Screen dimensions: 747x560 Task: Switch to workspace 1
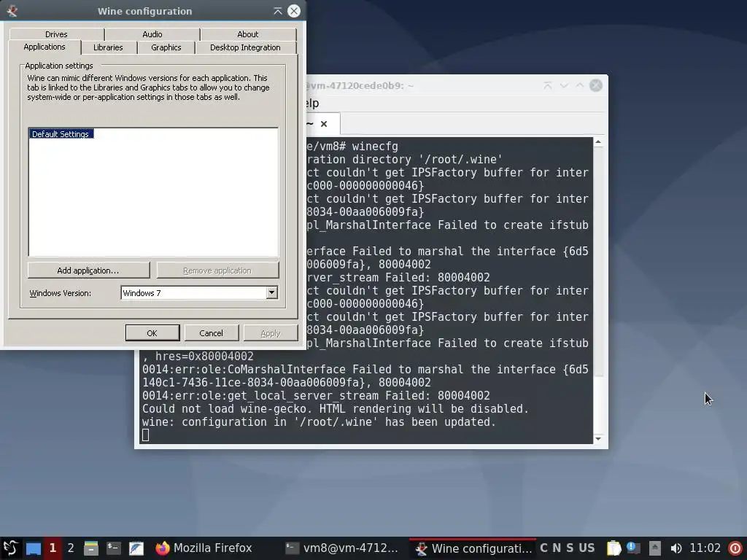53,548
